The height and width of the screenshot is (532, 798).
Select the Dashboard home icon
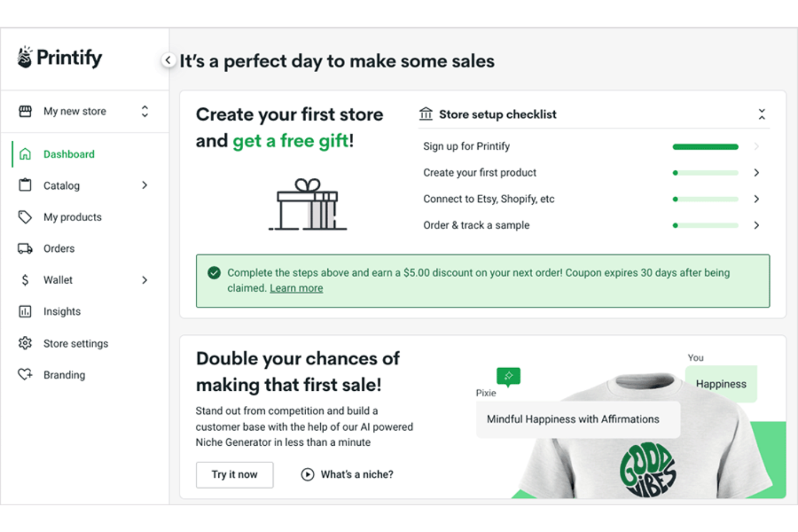[x=25, y=154]
